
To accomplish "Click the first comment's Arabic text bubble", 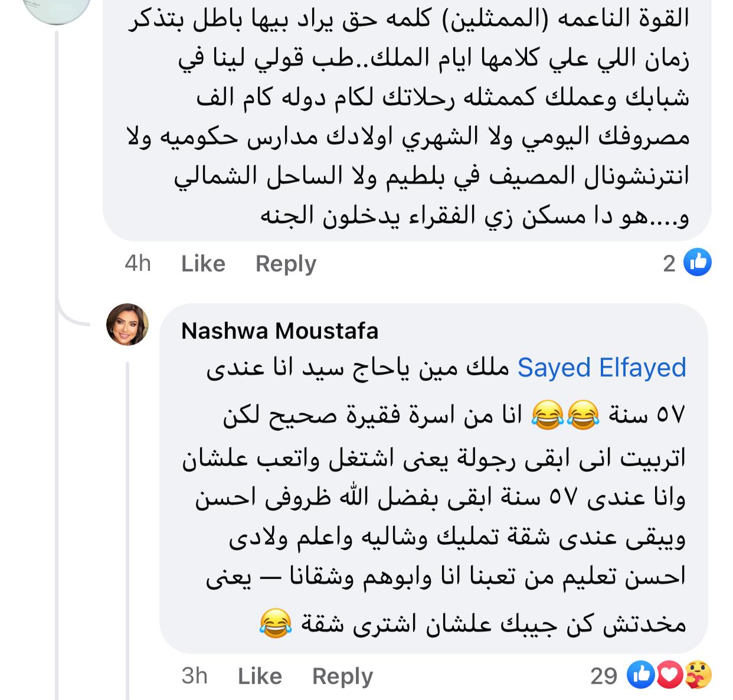I will (x=407, y=118).
